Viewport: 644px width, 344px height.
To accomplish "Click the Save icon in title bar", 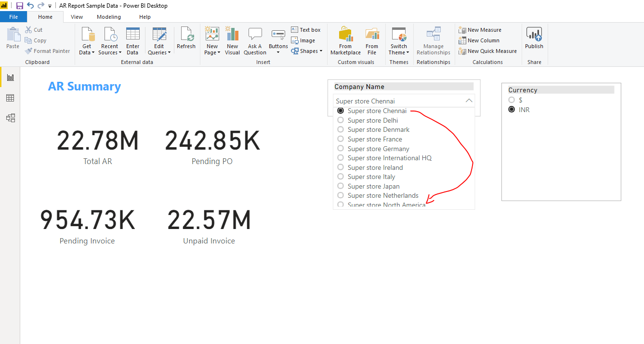I will pos(20,6).
